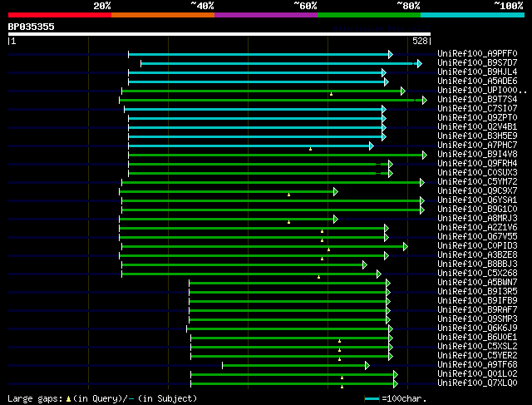Click the cyan alignment bar for B9S7D7
532x405 pixels.
coord(279,63)
